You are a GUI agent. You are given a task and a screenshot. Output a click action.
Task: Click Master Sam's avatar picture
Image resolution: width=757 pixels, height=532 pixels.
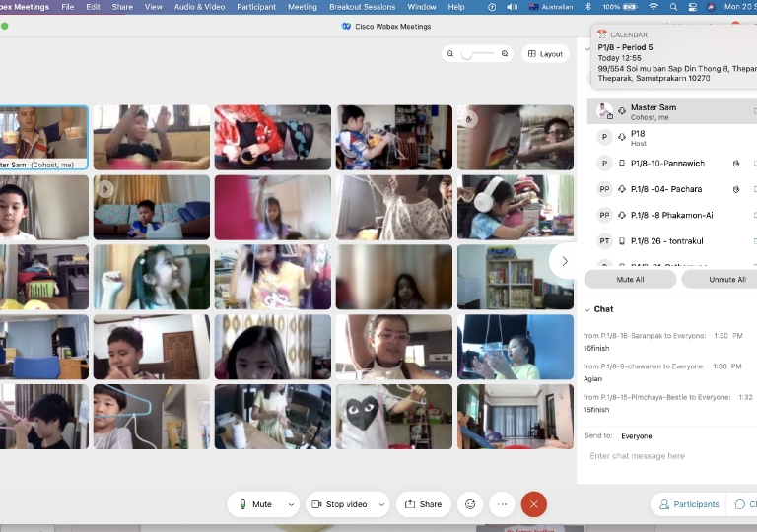coord(604,111)
